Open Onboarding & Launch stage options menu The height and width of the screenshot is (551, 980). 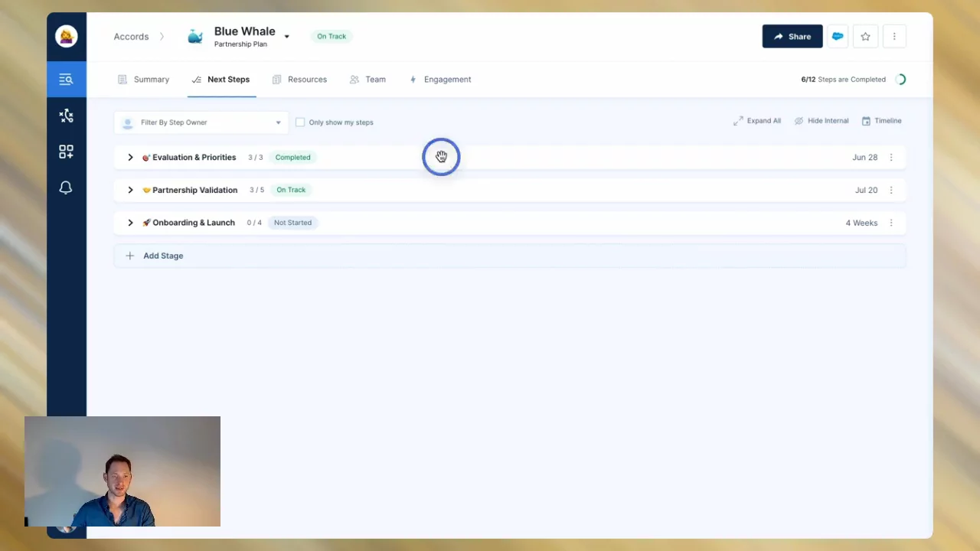coord(890,223)
